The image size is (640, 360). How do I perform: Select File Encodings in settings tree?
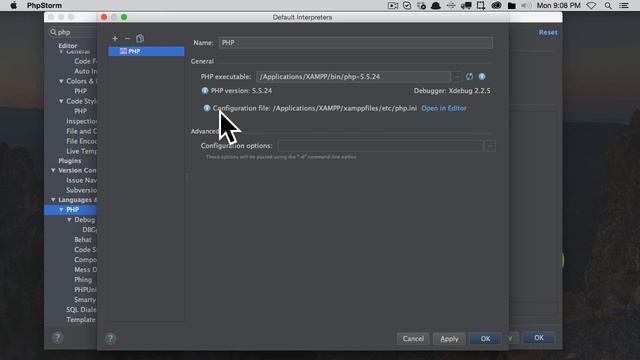(81, 141)
